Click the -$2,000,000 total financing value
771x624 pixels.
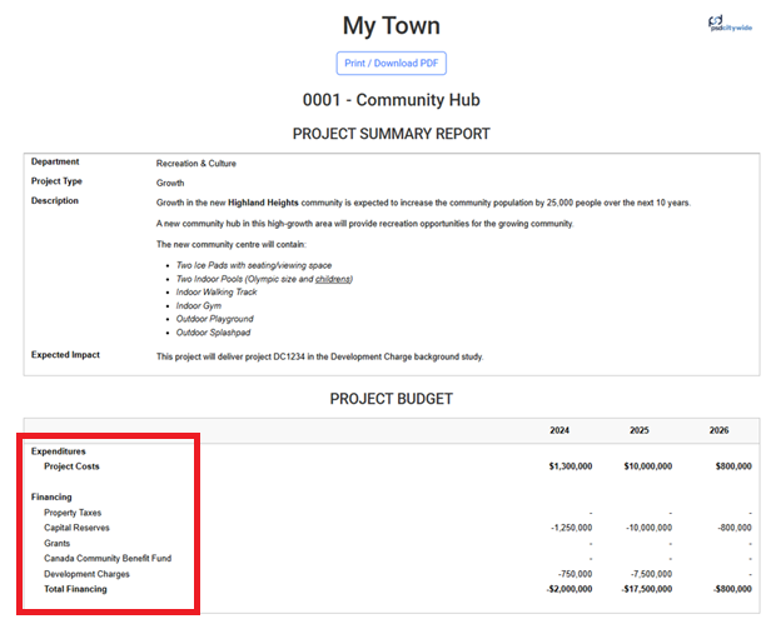coord(569,589)
